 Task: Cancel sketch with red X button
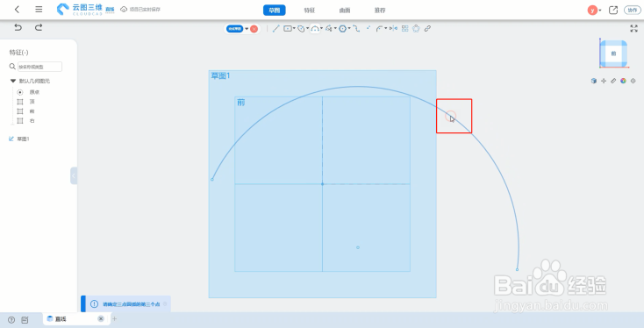[254, 29]
